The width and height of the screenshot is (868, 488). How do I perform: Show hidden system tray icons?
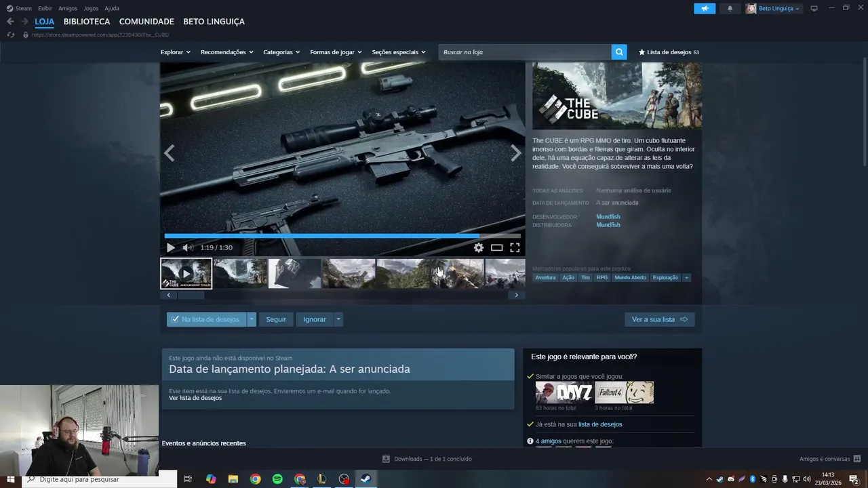click(709, 479)
